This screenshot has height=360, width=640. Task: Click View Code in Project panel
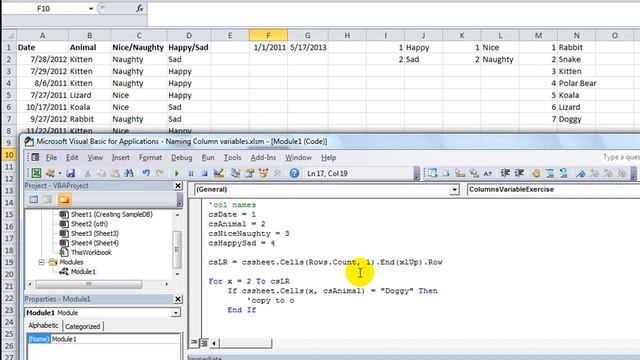pyautogui.click(x=33, y=200)
